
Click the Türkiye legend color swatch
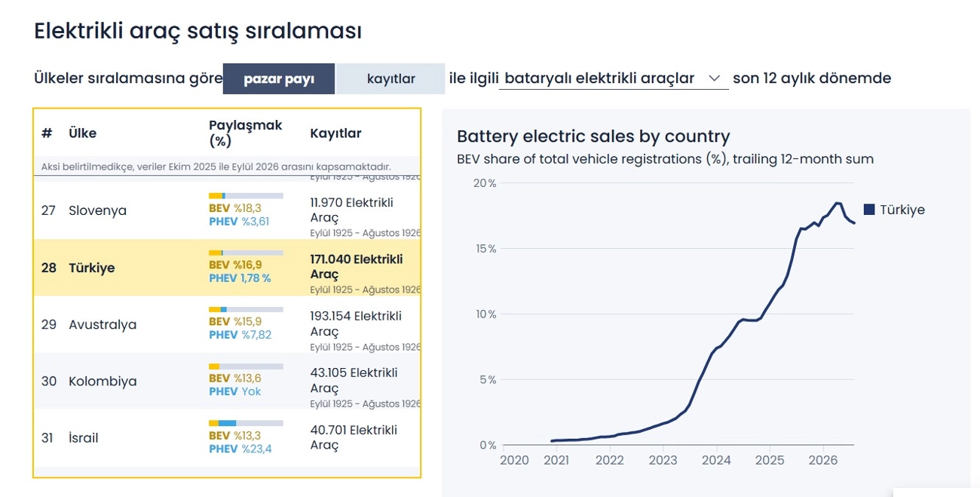[869, 210]
